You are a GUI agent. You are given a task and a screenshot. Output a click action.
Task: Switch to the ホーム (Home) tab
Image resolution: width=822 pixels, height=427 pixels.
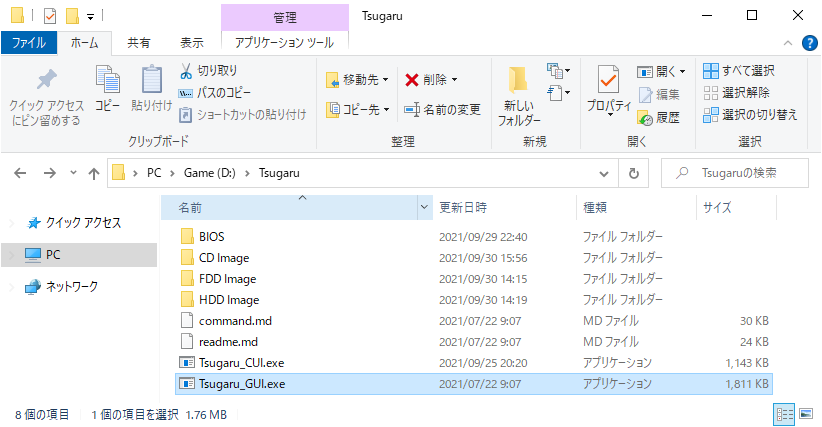pyautogui.click(x=84, y=42)
